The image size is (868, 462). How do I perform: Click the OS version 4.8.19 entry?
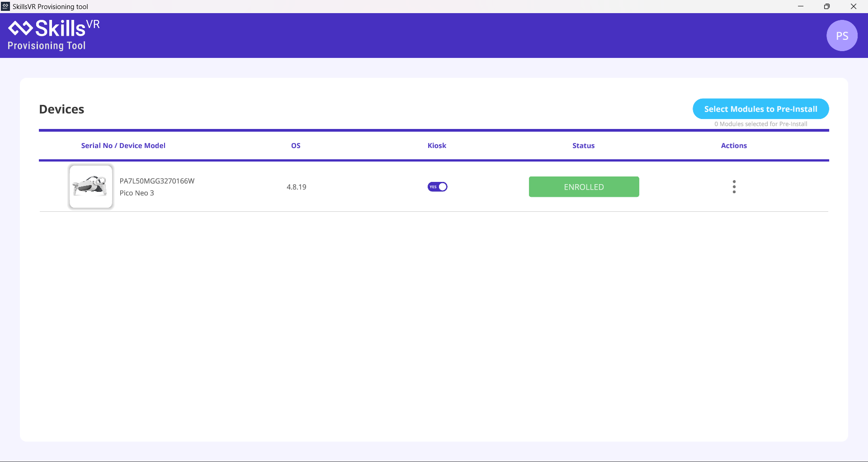(x=296, y=186)
